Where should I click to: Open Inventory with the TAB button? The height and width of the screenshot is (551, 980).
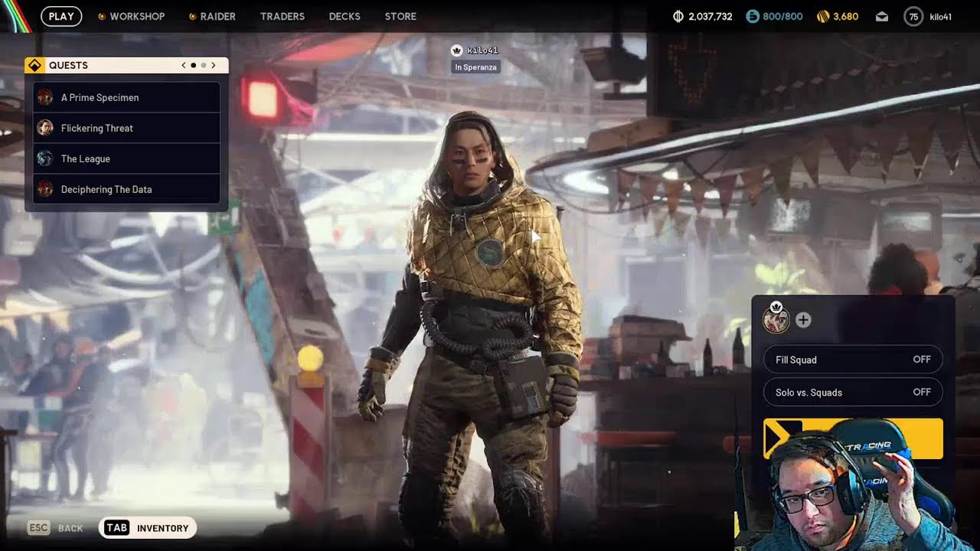point(148,528)
